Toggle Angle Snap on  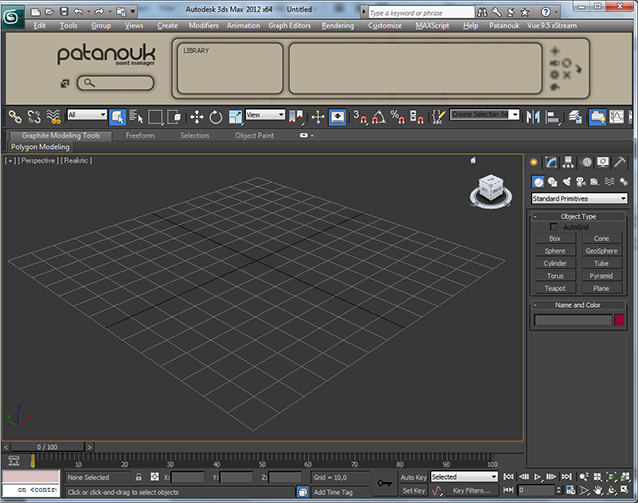(379, 117)
